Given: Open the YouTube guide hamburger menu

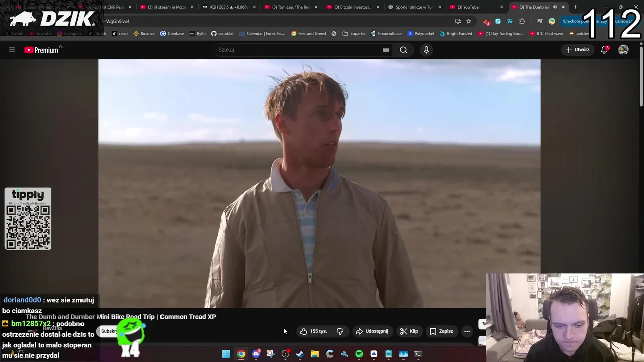Looking at the screenshot, I should click(12, 50).
